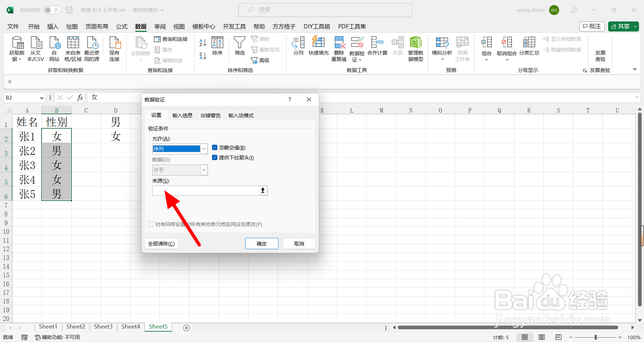Uncheck 忽略空值(B) checkbox

pyautogui.click(x=215, y=147)
